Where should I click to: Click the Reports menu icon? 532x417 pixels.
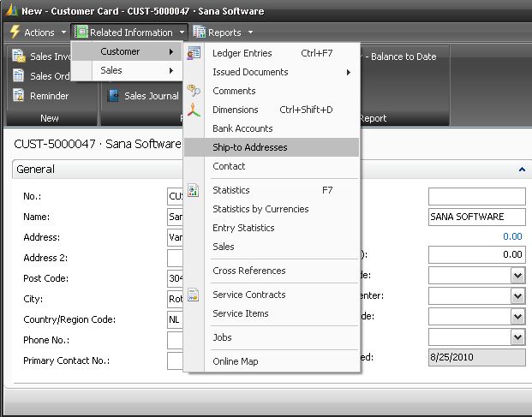click(x=199, y=32)
